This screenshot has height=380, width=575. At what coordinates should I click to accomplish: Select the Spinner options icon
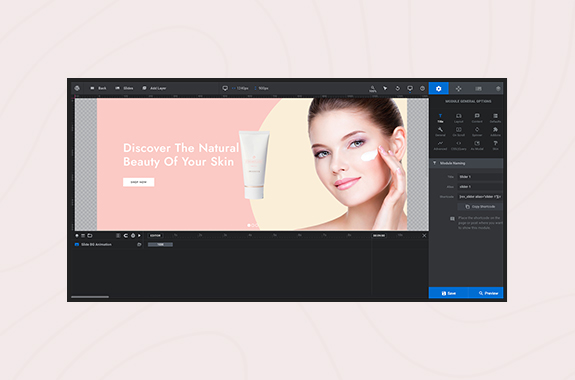(x=477, y=132)
